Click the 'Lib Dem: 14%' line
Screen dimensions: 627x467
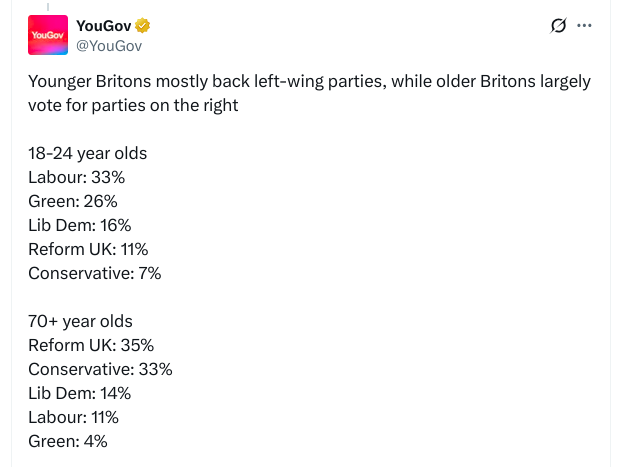[x=79, y=393]
